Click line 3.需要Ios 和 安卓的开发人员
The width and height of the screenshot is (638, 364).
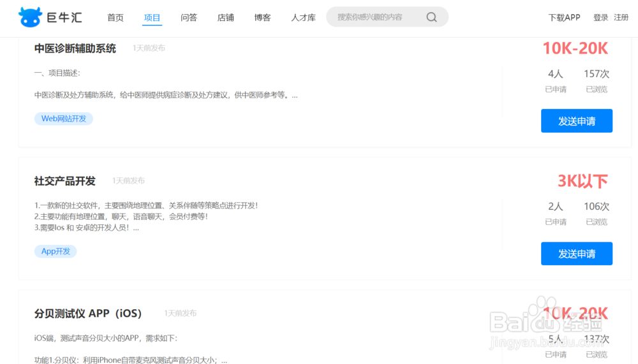pyautogui.click(x=87, y=228)
